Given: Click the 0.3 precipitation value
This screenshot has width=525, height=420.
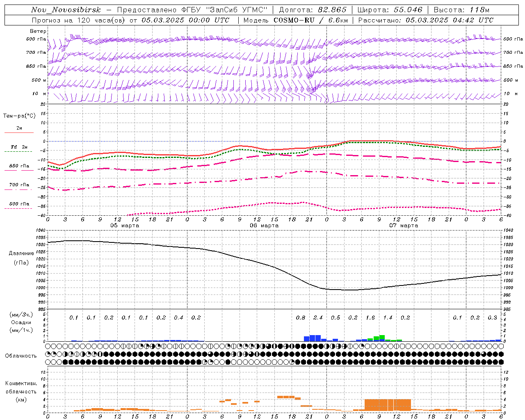Looking at the screenshot, I should pyautogui.click(x=492, y=317).
